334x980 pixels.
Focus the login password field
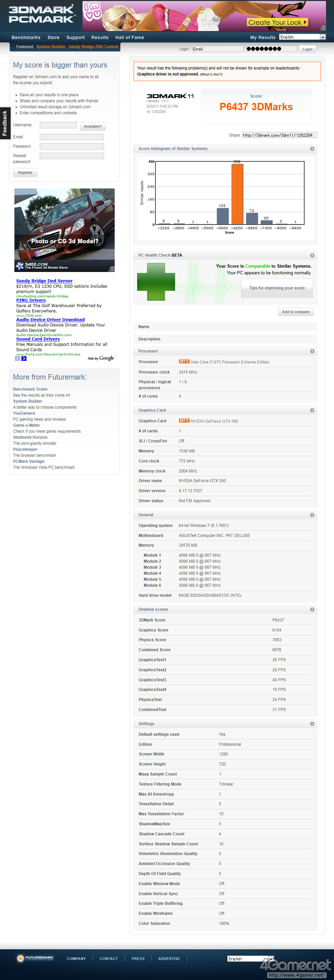pos(271,49)
